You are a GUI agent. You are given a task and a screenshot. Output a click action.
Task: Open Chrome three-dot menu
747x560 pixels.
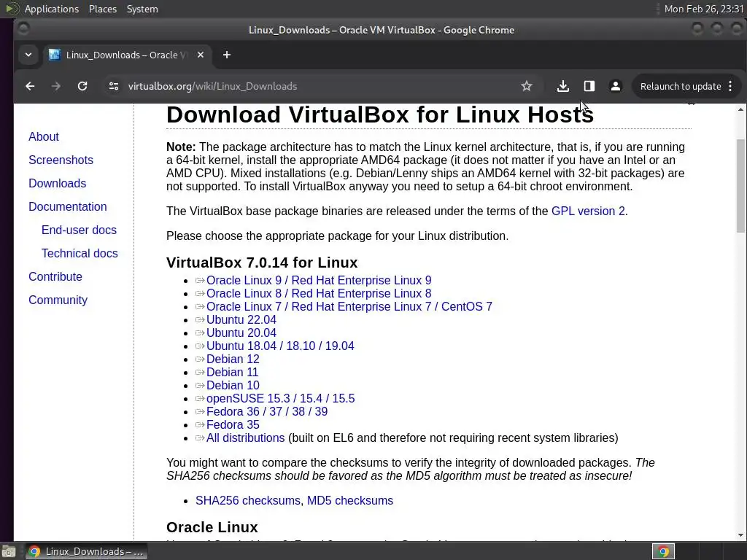730,86
